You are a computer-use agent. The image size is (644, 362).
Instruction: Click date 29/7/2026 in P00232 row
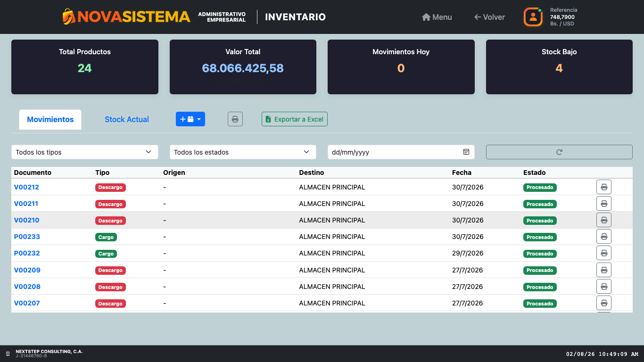tap(468, 253)
